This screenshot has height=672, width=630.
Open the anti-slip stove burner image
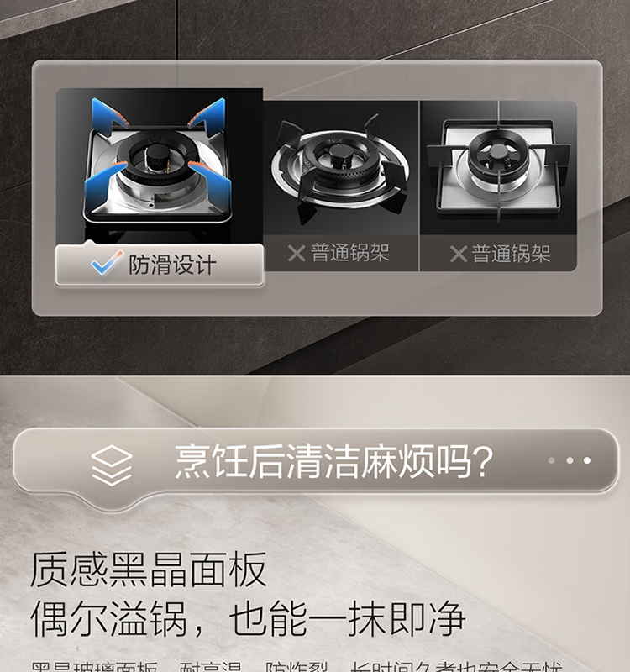point(159,165)
